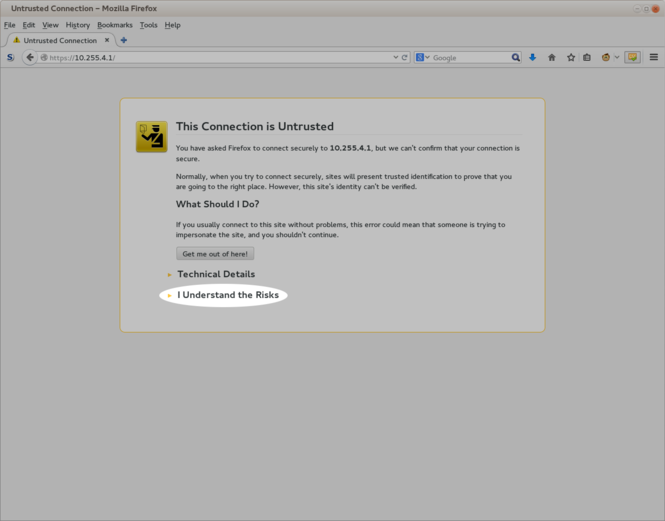Open the History menu
This screenshot has height=521, width=665.
click(x=77, y=25)
